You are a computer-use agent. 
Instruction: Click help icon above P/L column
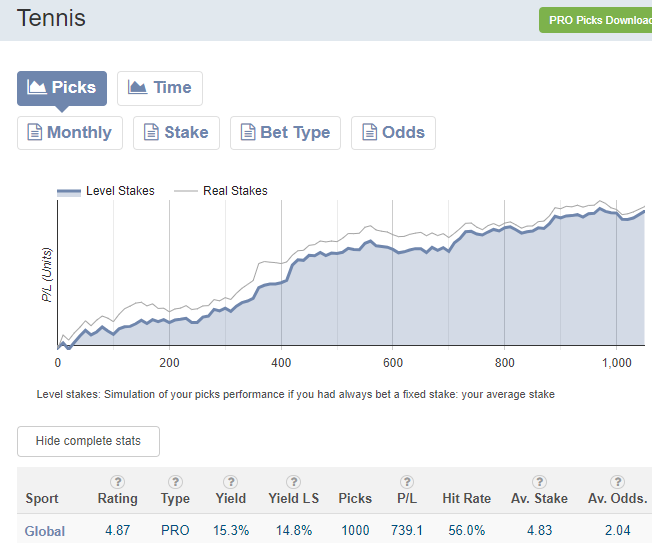click(x=407, y=482)
